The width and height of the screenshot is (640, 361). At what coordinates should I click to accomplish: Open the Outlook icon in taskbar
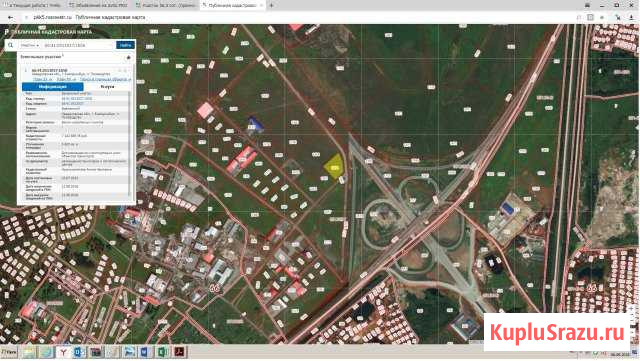[x=79, y=352]
